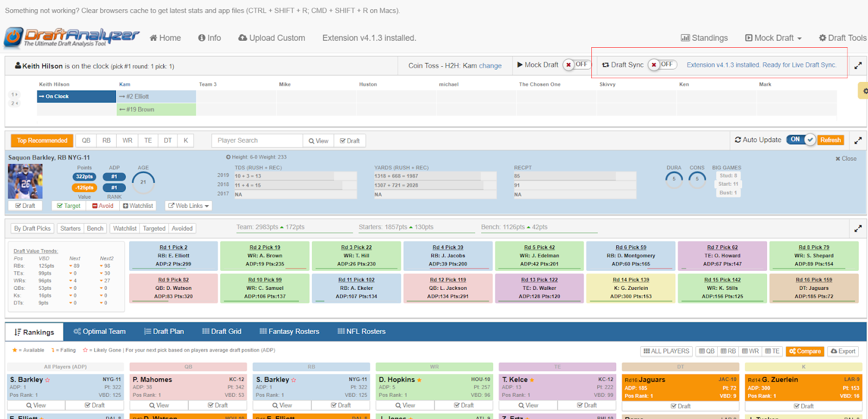Viewport: 868px width, 419px height.
Task: Filter recommendations by K
Action: tap(186, 141)
